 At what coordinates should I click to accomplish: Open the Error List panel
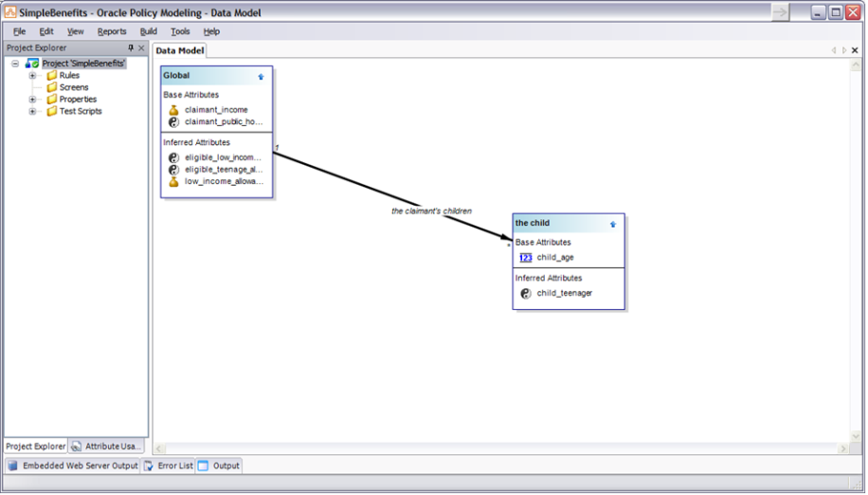click(x=169, y=467)
